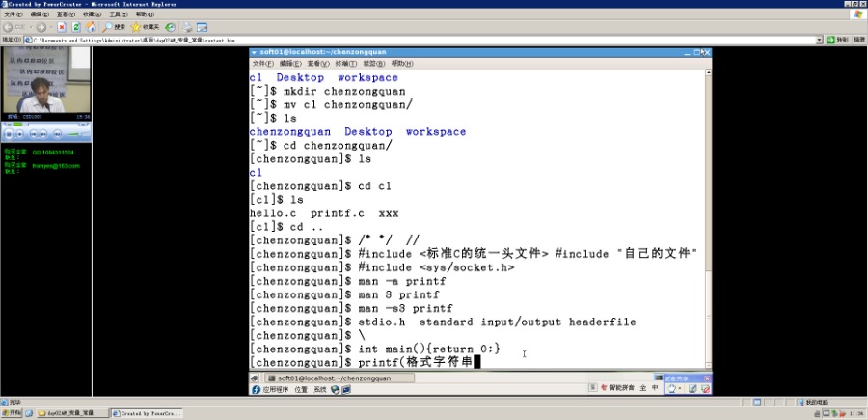The image size is (868, 420).
Task: Mute the media player sound
Action: 57,134
